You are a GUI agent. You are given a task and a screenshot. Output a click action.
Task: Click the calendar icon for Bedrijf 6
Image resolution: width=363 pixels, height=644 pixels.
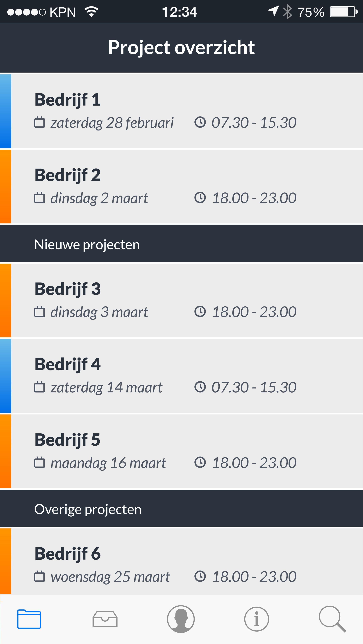pos(39,576)
